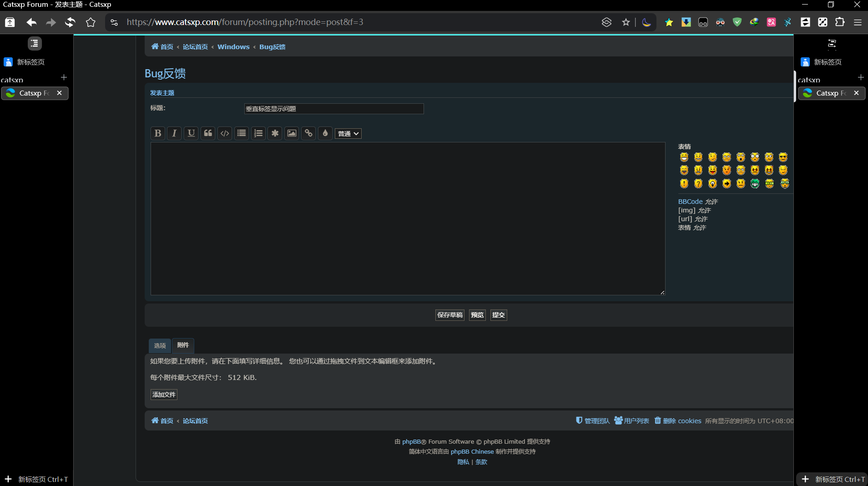Image resolution: width=868 pixels, height=486 pixels.
Task: Open Bug反馈 breadcrumb link
Action: click(273, 47)
